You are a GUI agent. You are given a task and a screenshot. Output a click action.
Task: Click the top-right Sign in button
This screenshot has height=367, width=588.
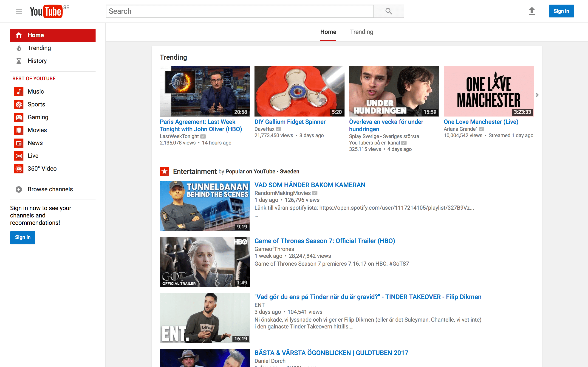tap(561, 11)
